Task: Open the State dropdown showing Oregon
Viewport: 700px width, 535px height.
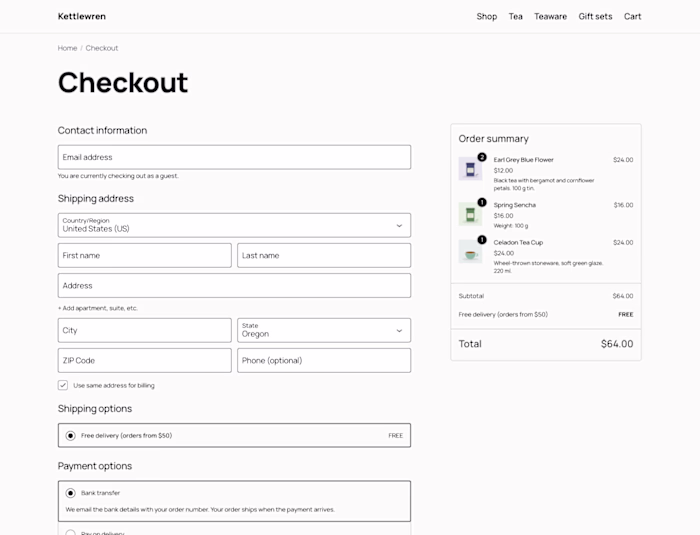Action: (x=324, y=330)
